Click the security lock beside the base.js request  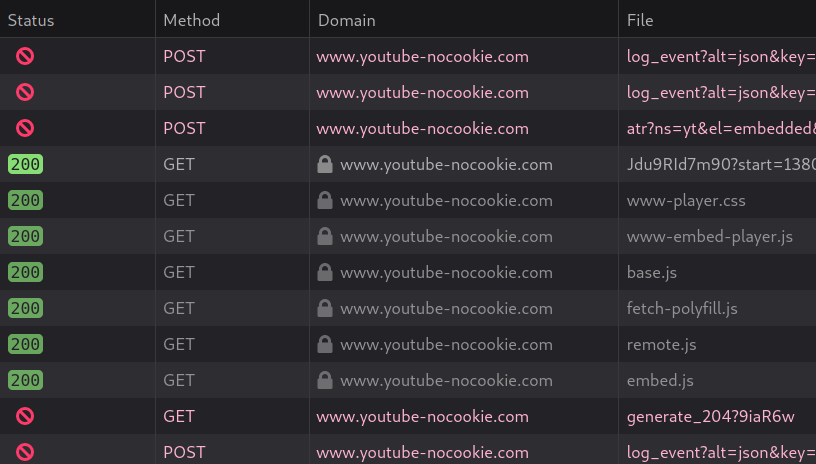(325, 272)
